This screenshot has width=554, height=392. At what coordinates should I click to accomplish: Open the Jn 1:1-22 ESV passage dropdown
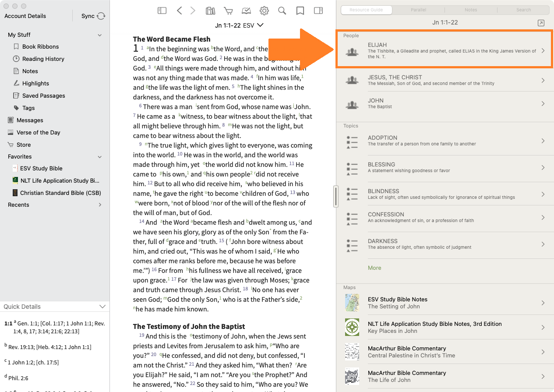click(240, 25)
